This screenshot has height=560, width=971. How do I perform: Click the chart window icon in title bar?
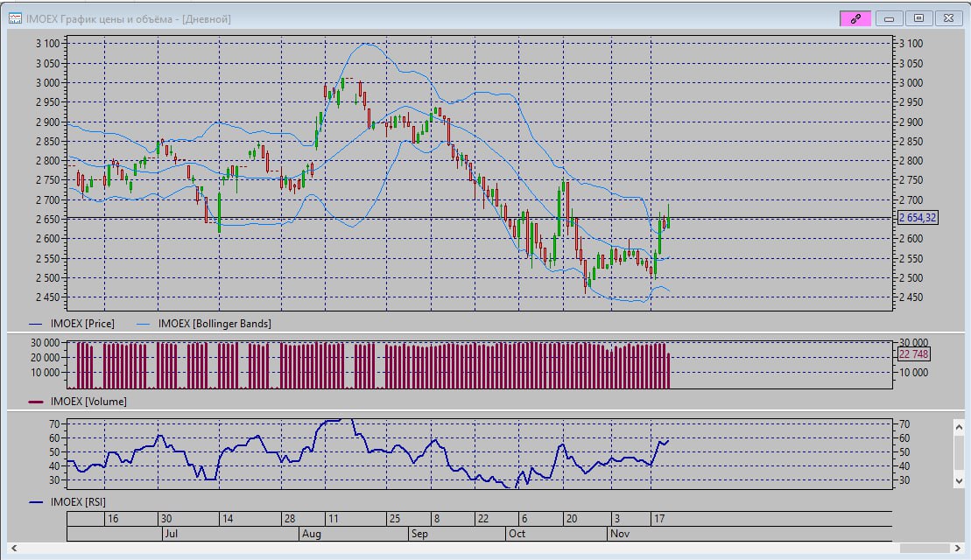(15, 18)
